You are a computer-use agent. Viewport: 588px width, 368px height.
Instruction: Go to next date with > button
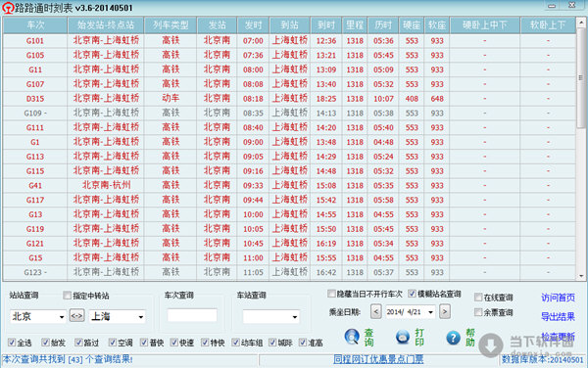(x=445, y=311)
